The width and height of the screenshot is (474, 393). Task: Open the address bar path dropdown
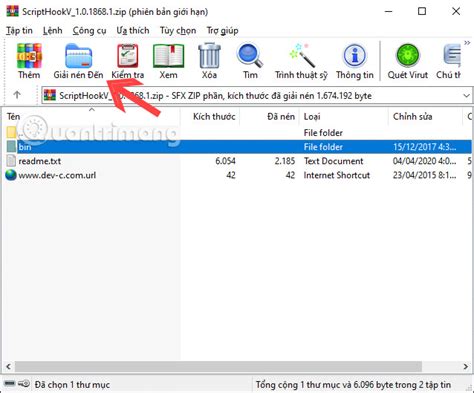pos(466,96)
